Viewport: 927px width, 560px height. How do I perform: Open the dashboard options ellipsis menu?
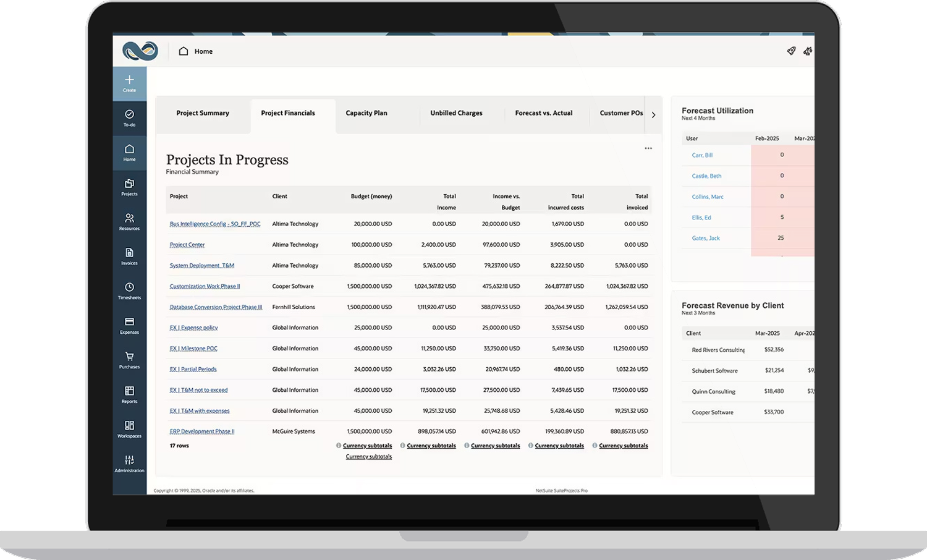[648, 148]
